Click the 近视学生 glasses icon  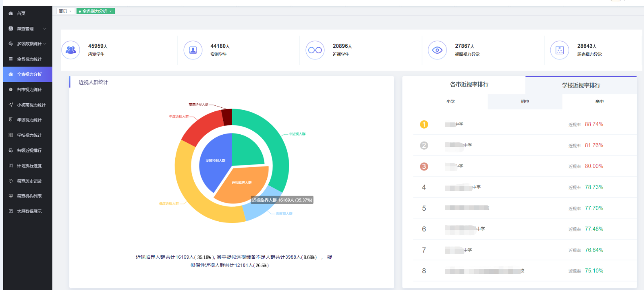click(x=315, y=50)
